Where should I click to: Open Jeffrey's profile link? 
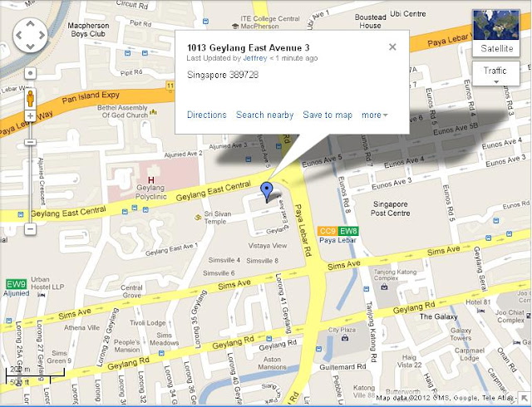tap(255, 58)
